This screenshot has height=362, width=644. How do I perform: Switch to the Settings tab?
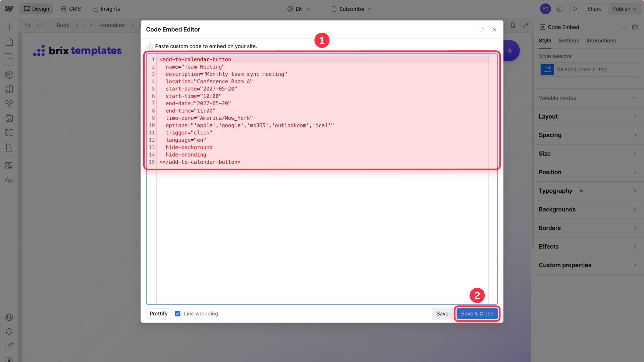pos(569,41)
